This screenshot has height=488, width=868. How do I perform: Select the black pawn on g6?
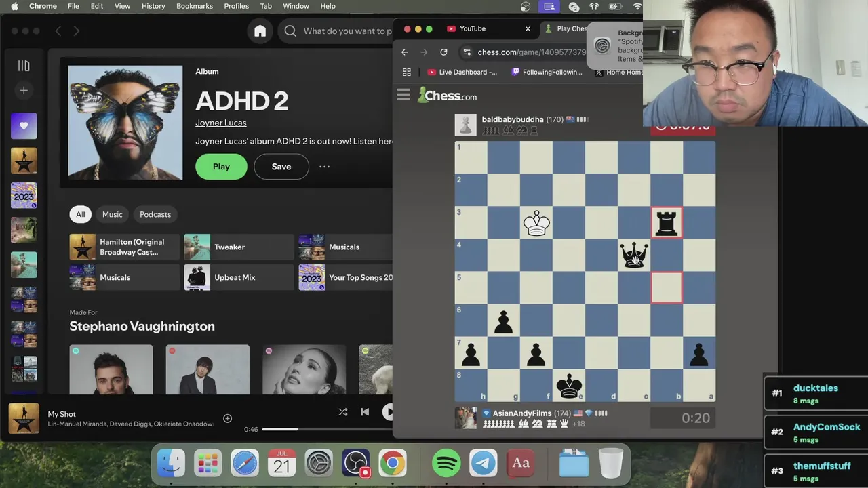[504, 321]
